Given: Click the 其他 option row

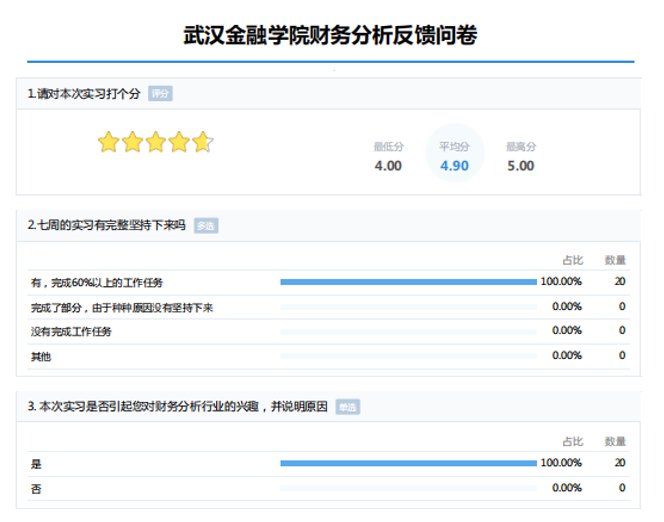Looking at the screenshot, I should pyautogui.click(x=329, y=356).
